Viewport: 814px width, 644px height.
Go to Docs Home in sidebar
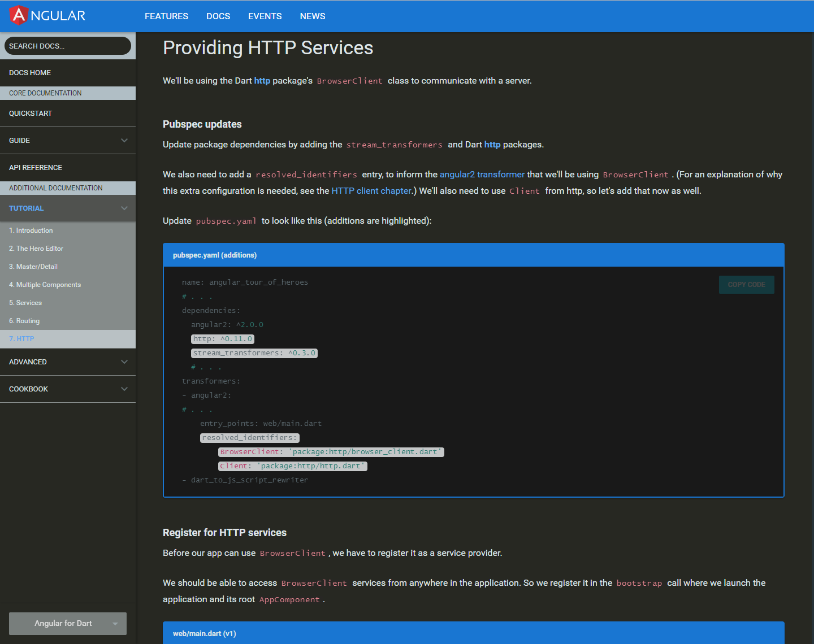(x=30, y=73)
